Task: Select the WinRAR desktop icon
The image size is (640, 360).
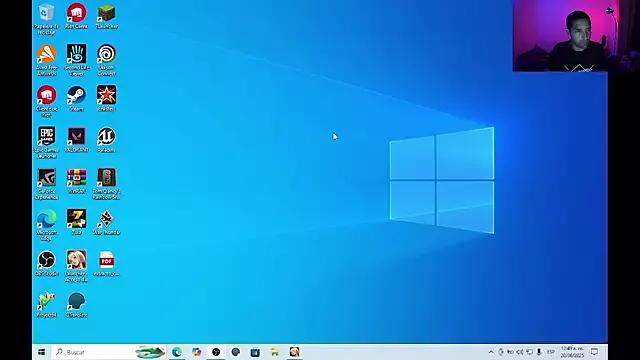Action: pos(76,181)
